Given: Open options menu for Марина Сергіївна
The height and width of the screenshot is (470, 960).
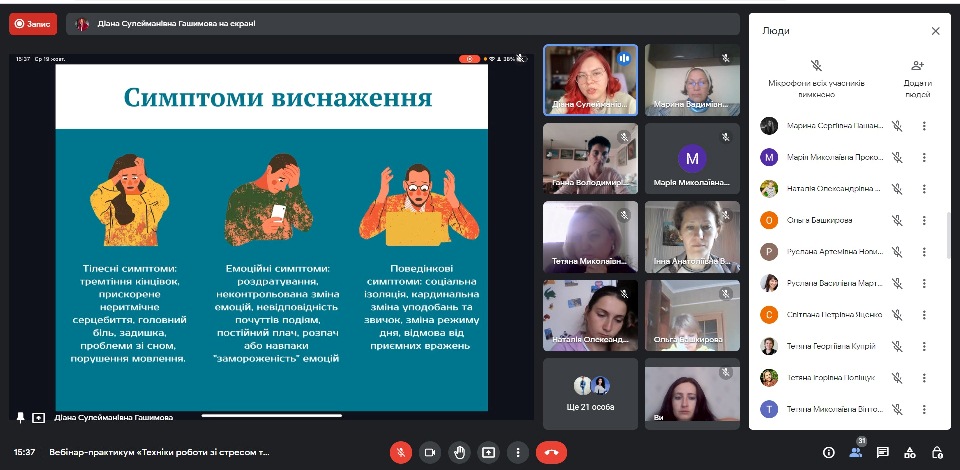Looking at the screenshot, I should (924, 126).
